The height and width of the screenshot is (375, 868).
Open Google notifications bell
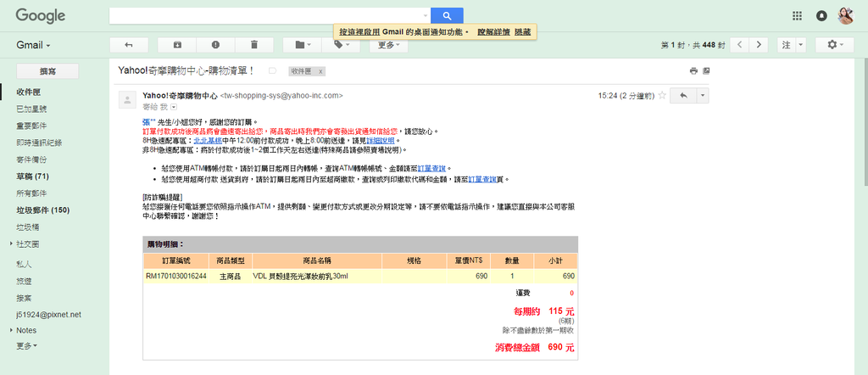[x=822, y=16]
